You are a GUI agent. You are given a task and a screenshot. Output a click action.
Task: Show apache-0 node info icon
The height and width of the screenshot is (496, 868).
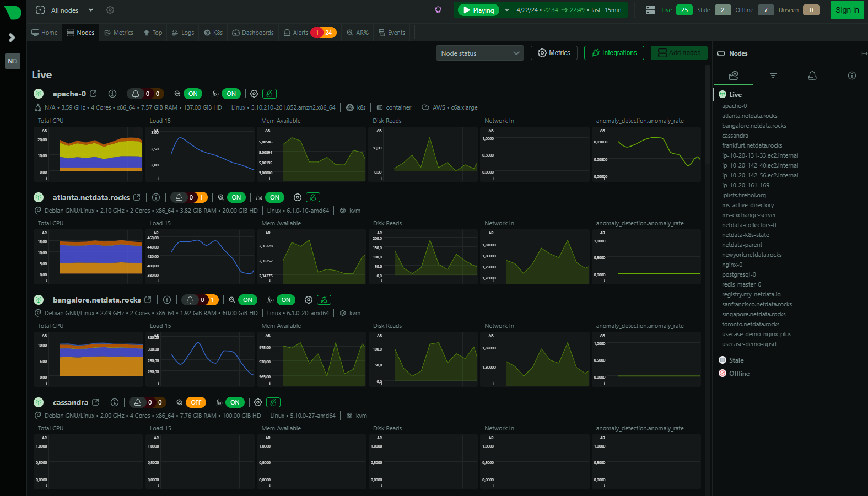pyautogui.click(x=112, y=94)
